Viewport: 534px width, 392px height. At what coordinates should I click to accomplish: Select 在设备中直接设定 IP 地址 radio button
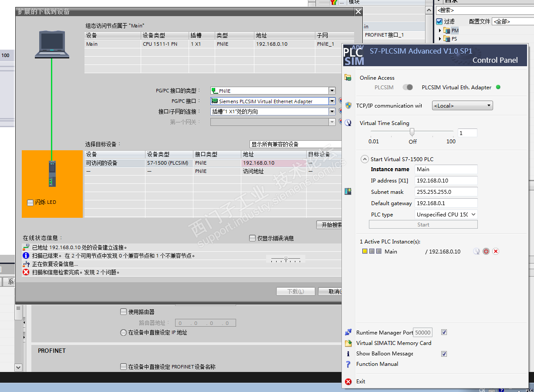pyautogui.click(x=123, y=332)
